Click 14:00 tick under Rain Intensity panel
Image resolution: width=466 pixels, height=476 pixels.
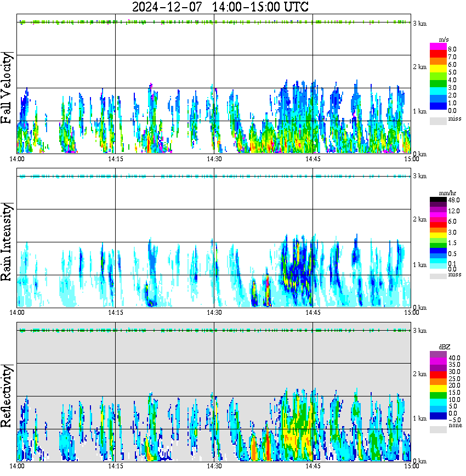[17, 313]
